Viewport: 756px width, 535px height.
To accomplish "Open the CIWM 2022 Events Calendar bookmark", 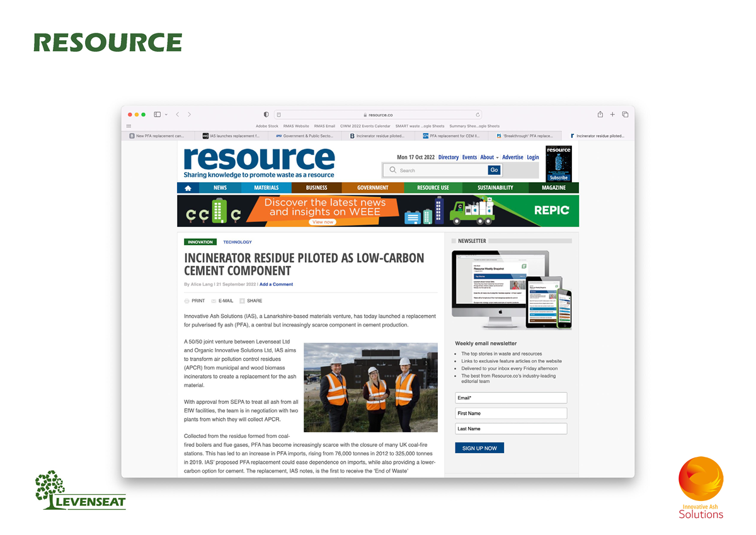I will click(x=365, y=126).
